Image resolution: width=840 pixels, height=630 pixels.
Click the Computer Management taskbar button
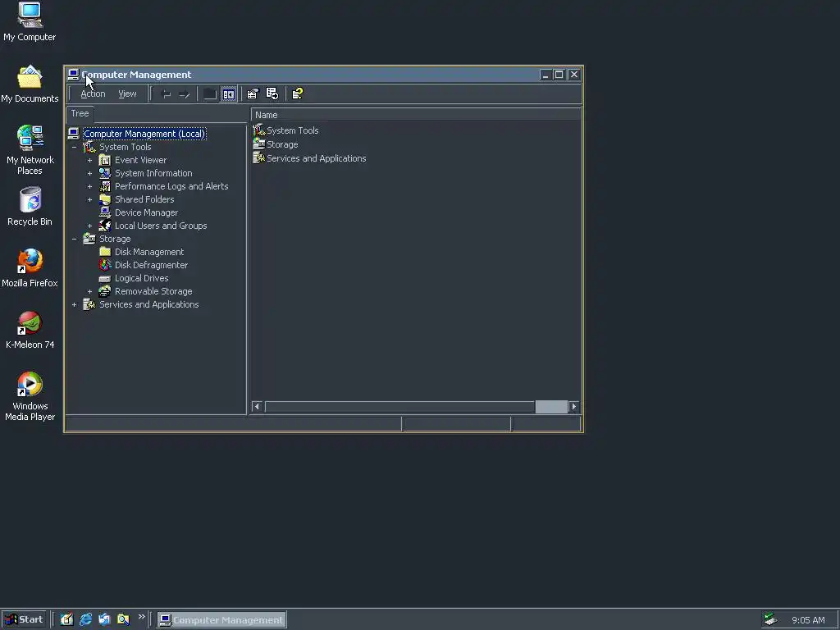coord(221,620)
